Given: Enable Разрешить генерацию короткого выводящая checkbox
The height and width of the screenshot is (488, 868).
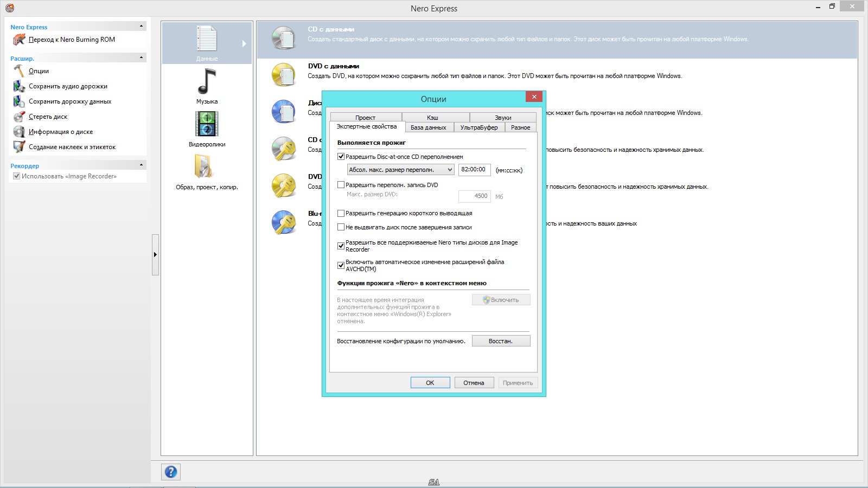Looking at the screenshot, I should 341,213.
